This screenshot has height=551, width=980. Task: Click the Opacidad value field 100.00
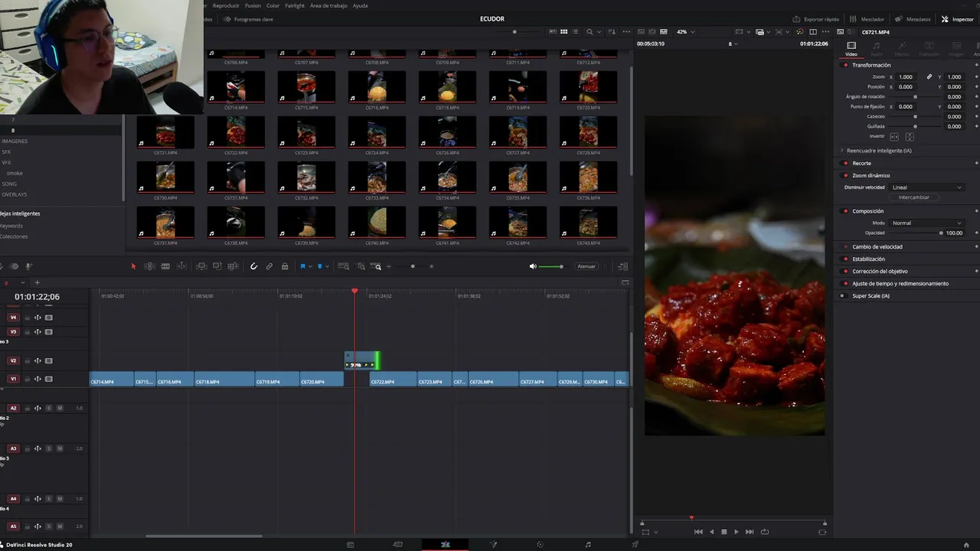coord(954,233)
